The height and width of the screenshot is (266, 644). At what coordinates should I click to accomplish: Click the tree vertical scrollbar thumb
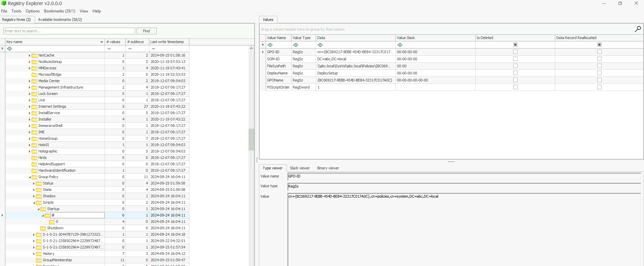point(251,139)
